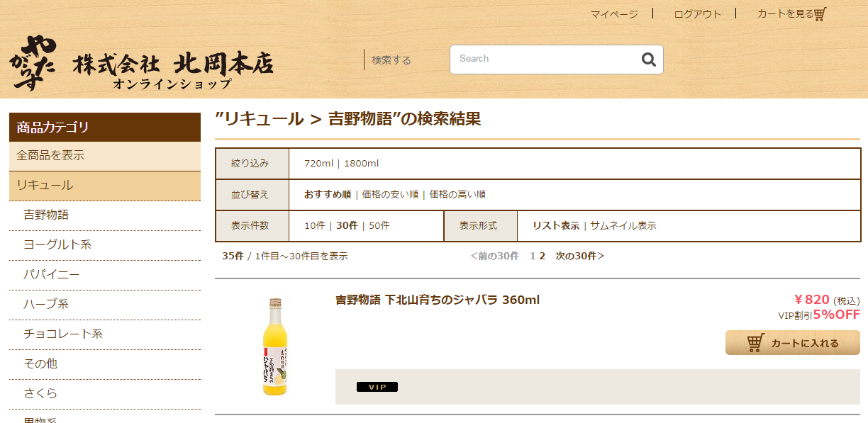The image size is (868, 423).
Task: Show 10件 per page
Action: [x=315, y=226]
